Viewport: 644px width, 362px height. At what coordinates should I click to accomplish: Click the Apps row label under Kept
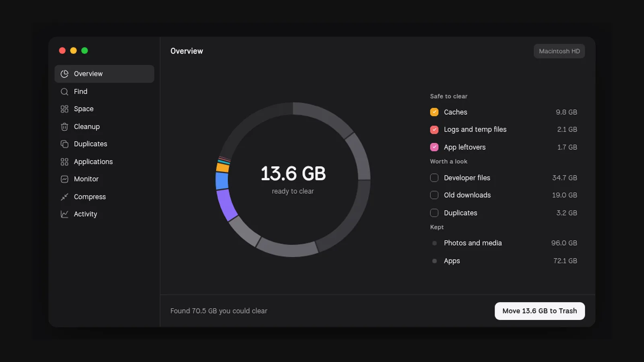[452, 261]
